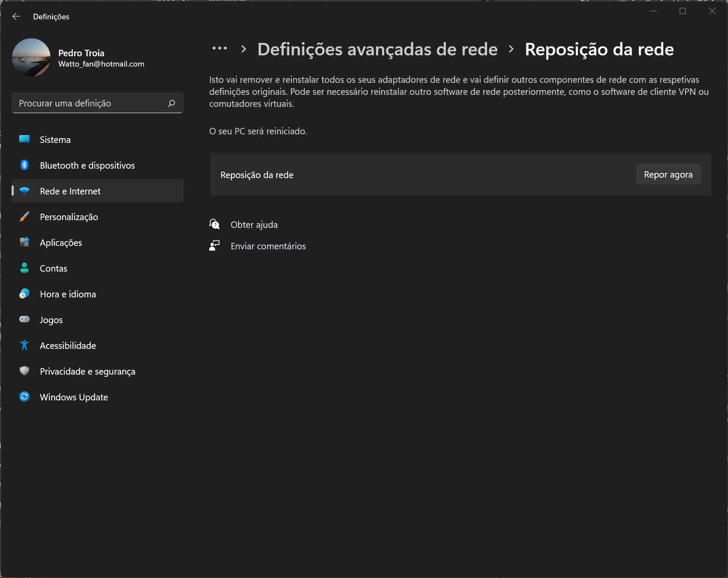728x578 pixels.
Task: Click the Bluetooth icon in sidebar
Action: pyautogui.click(x=24, y=165)
